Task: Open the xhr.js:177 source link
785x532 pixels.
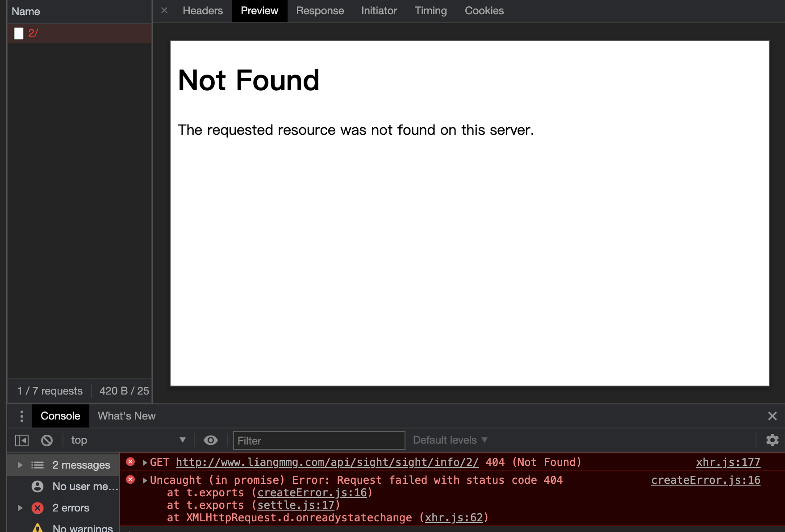Action: (x=728, y=462)
